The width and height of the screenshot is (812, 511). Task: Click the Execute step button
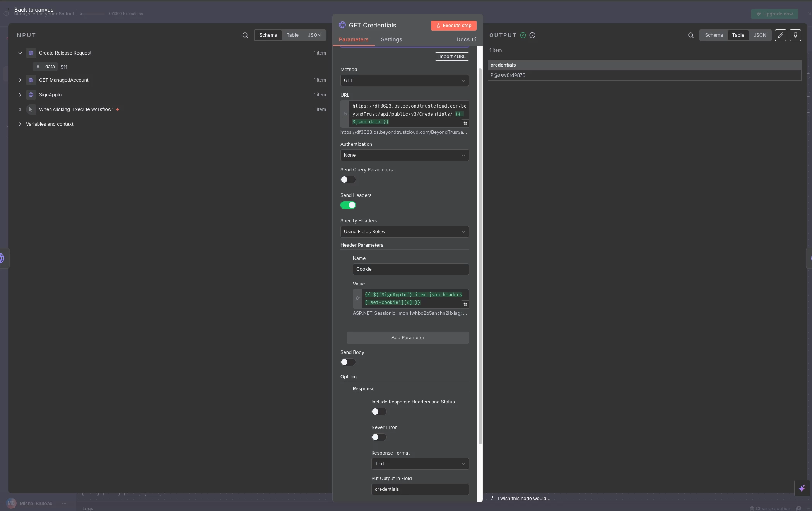(x=454, y=26)
